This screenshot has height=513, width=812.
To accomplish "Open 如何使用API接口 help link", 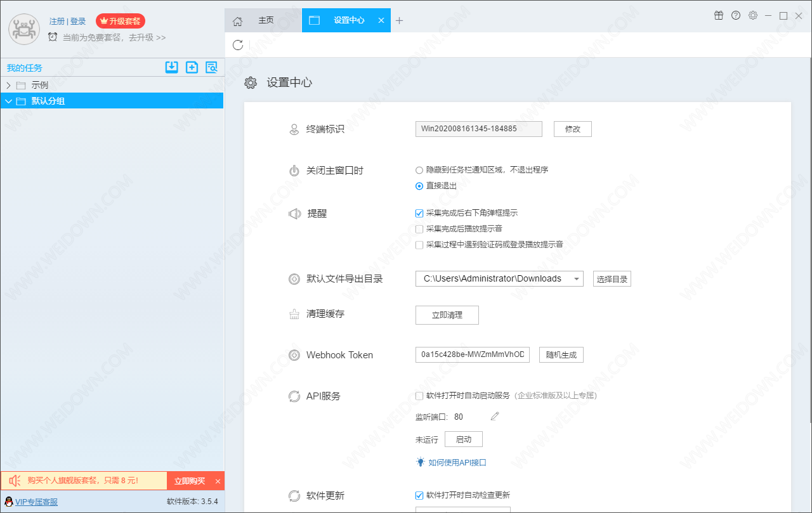I will [x=457, y=462].
